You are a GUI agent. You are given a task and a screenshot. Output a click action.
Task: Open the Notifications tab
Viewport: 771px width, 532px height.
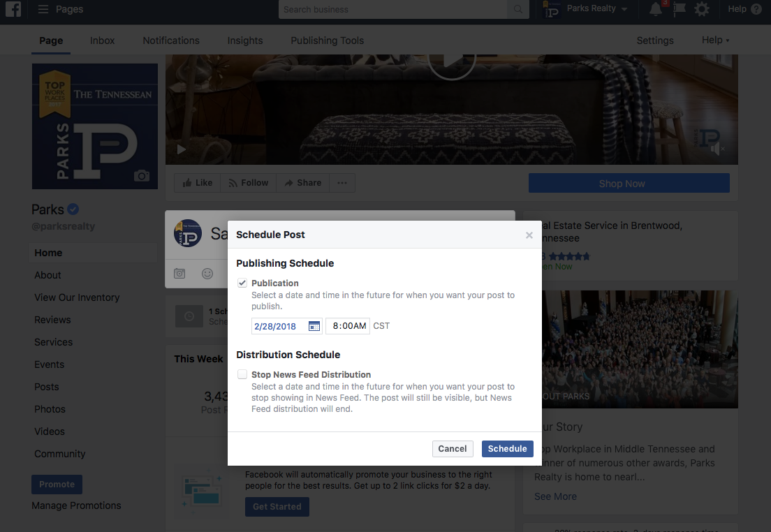tap(171, 40)
